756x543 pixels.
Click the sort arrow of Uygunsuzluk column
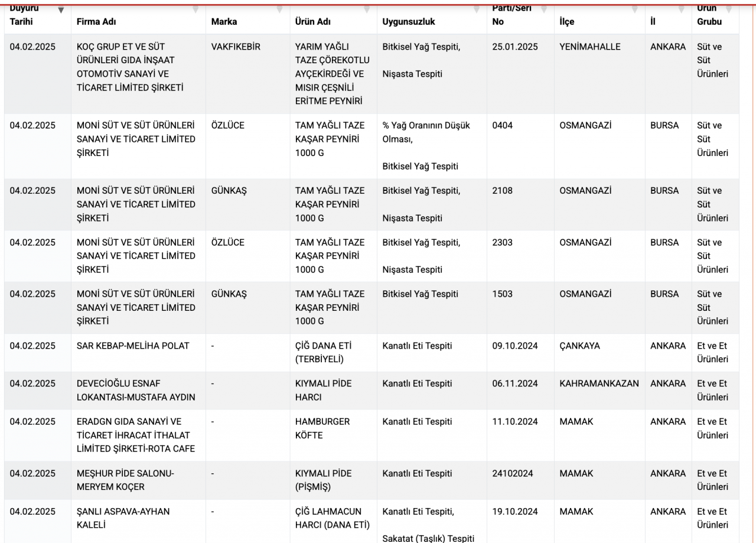pyautogui.click(x=477, y=9)
